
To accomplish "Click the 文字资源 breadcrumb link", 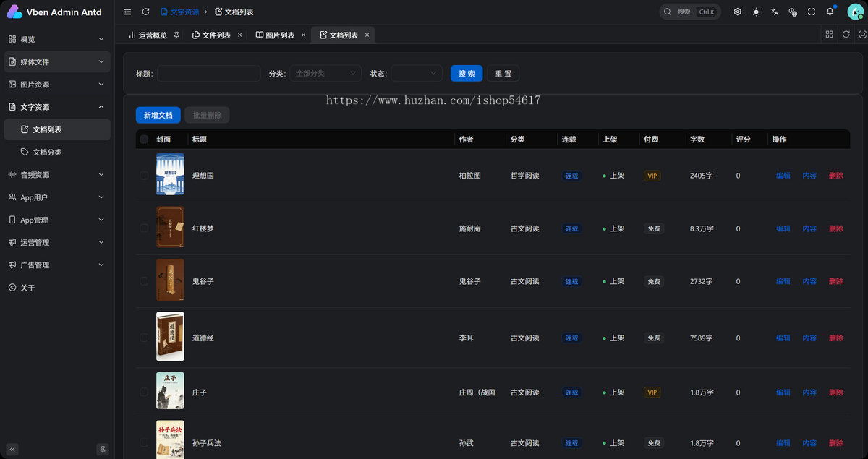I will 180,12.
